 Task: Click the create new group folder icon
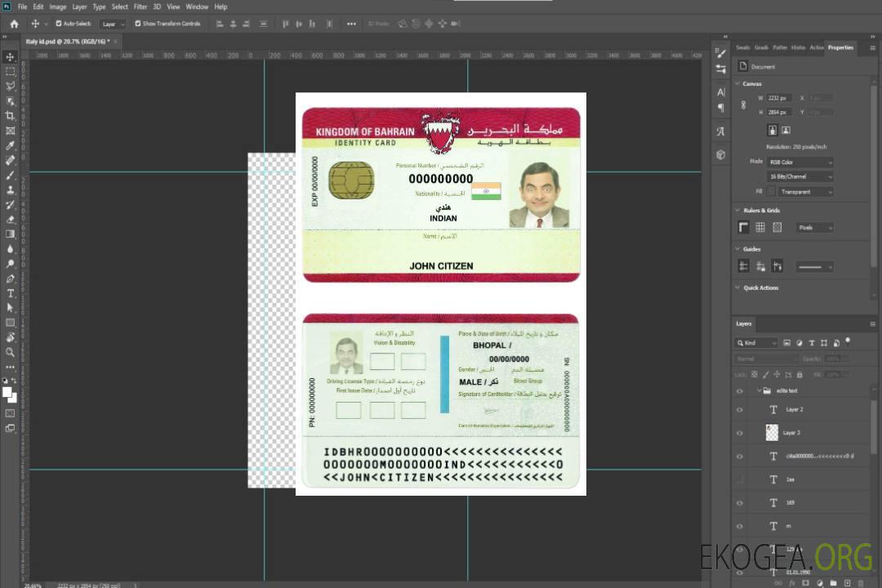[833, 583]
